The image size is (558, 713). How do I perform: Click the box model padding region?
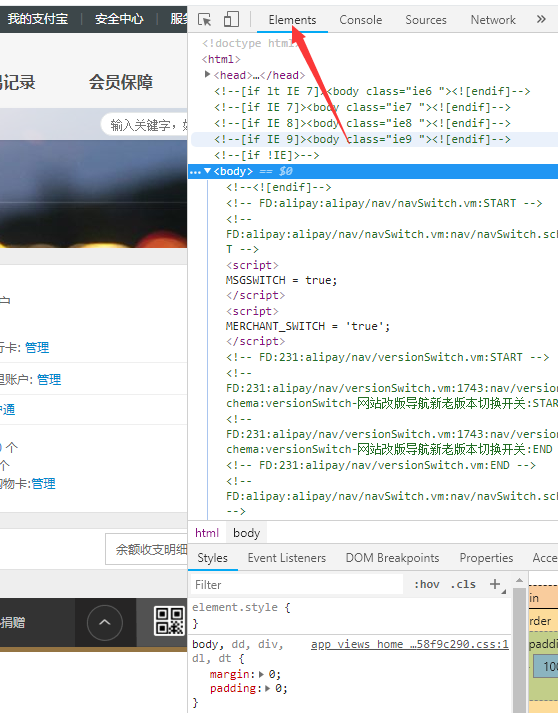pyautogui.click(x=543, y=644)
